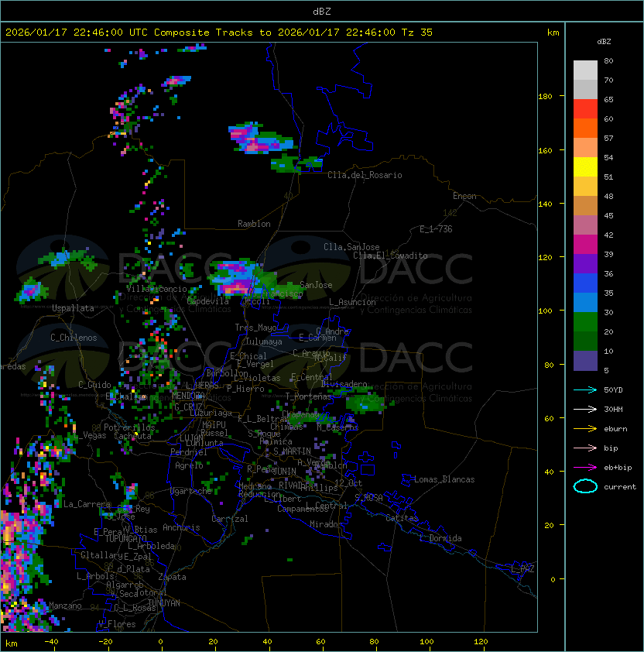The image size is (644, 652).
Task: Click the 'Mirador' map label
Action: pyautogui.click(x=327, y=524)
